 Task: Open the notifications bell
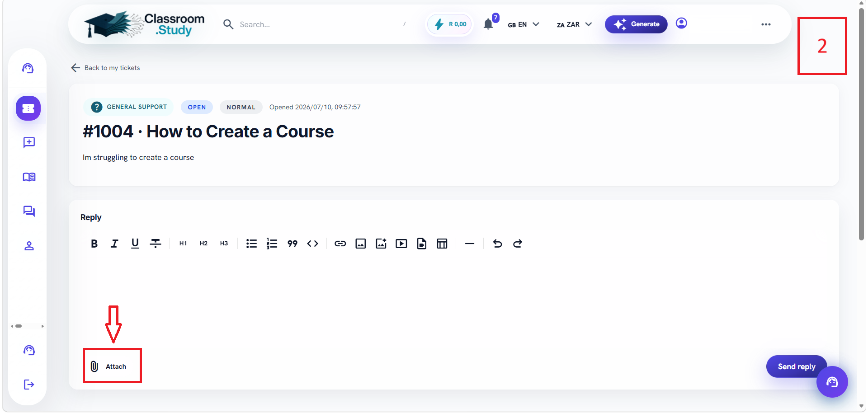pyautogui.click(x=488, y=24)
